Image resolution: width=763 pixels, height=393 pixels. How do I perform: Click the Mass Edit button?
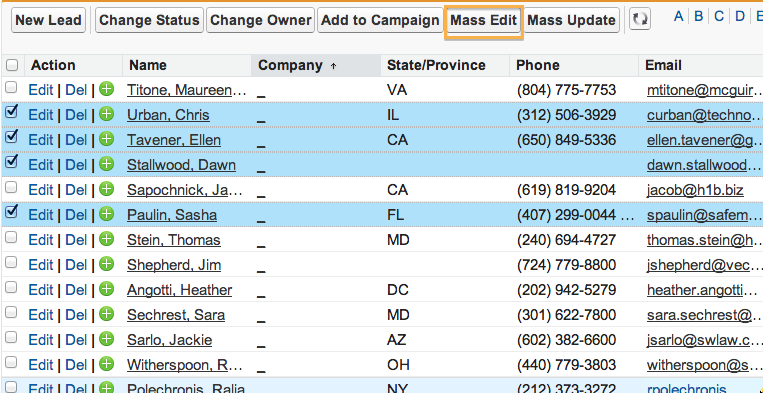(484, 20)
